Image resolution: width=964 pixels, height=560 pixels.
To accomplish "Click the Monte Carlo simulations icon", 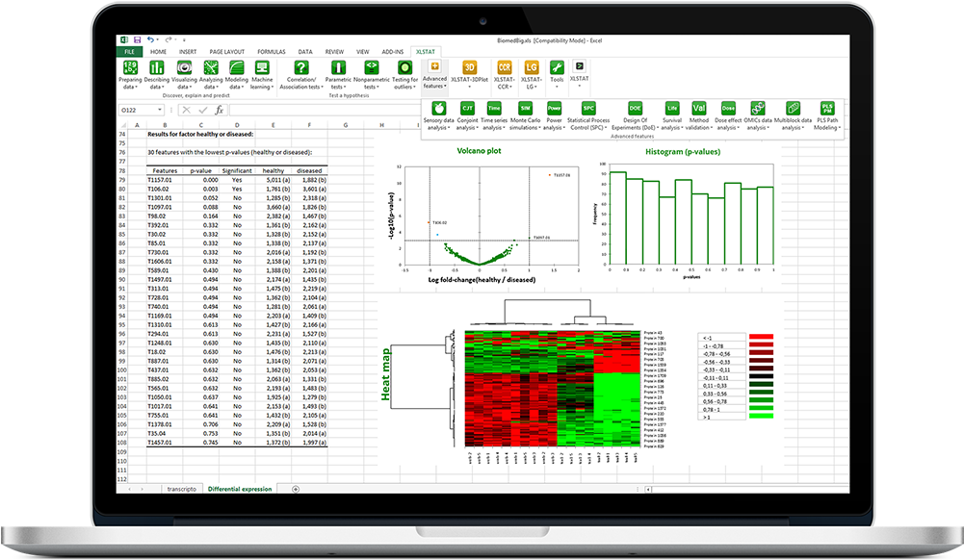I will coord(524,109).
